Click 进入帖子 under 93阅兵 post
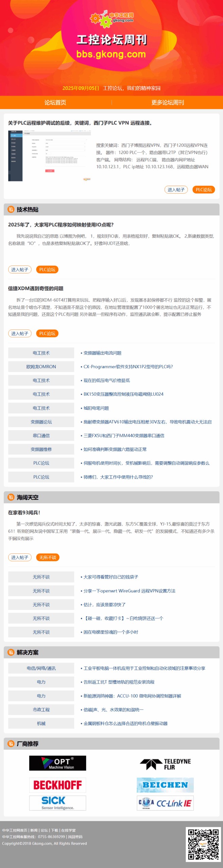 point(20,557)
